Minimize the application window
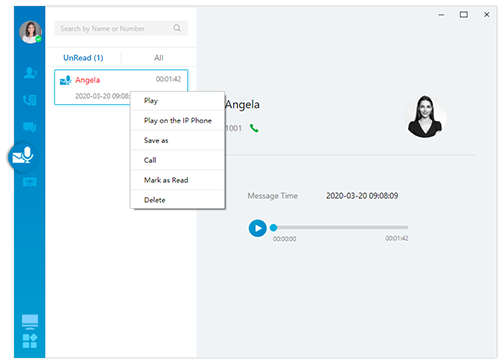The height and width of the screenshot is (364, 500). pos(441,15)
